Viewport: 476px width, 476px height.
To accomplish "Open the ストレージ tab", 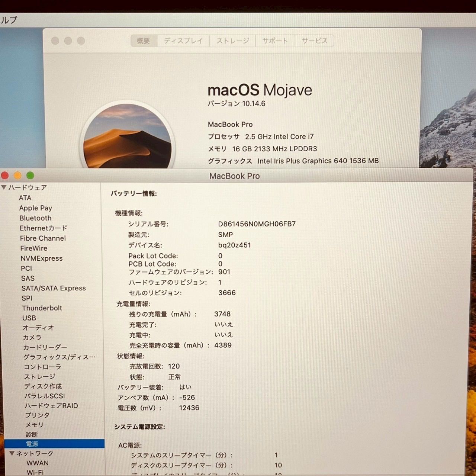I will coord(232,41).
